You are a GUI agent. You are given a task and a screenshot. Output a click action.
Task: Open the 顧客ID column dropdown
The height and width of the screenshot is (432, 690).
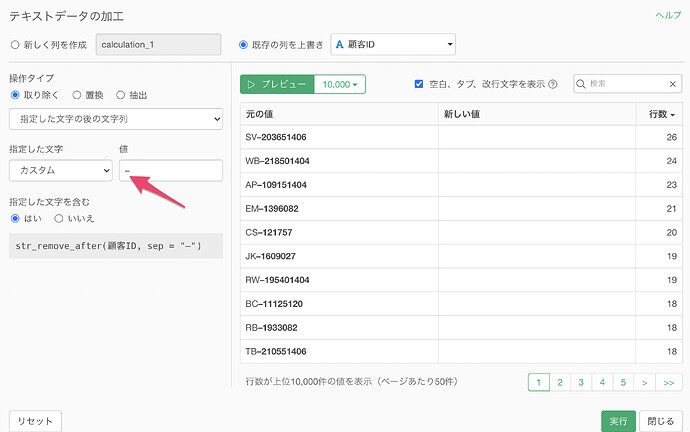[x=393, y=44]
